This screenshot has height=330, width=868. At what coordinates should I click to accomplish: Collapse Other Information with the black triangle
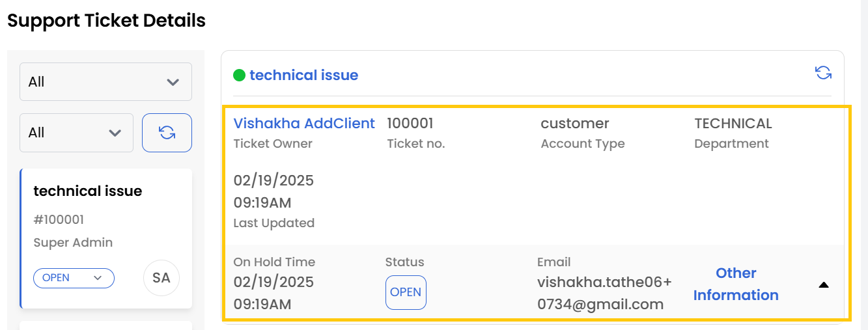coord(824,285)
